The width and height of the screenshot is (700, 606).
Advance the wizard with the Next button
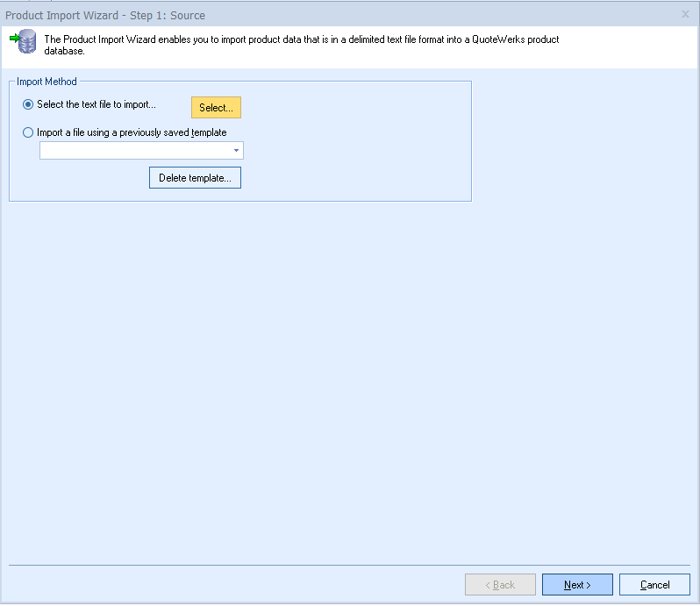577,585
